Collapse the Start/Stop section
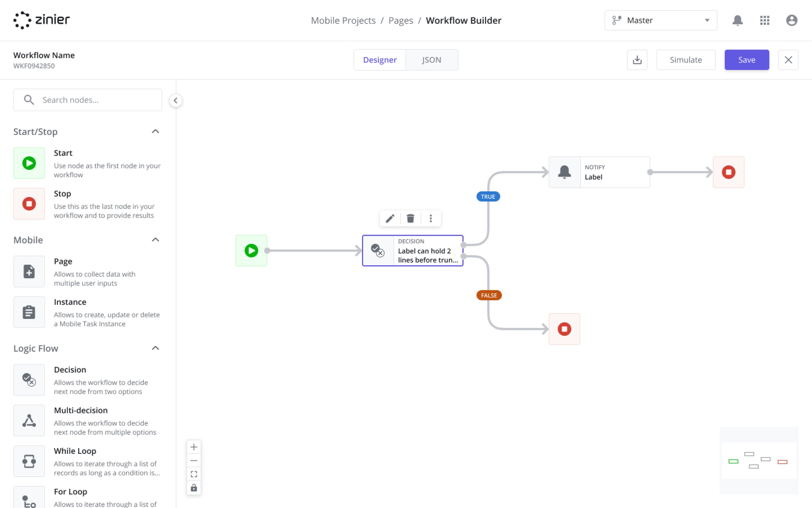The height and width of the screenshot is (508, 812). [155, 131]
